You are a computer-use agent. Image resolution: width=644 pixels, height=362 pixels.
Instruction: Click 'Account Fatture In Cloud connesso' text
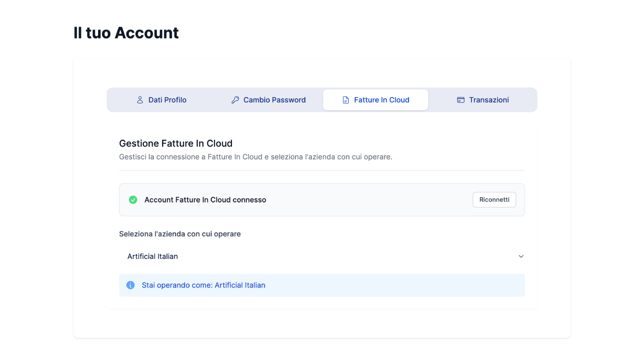pyautogui.click(x=205, y=200)
